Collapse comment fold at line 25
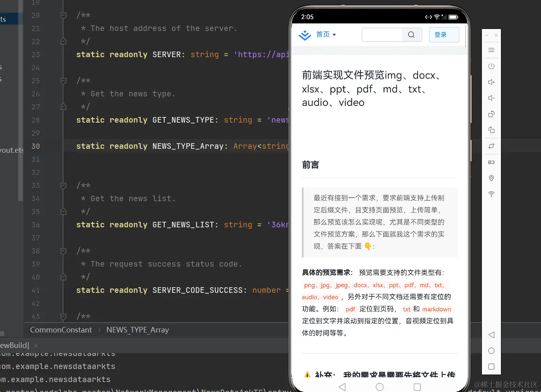 point(63,81)
